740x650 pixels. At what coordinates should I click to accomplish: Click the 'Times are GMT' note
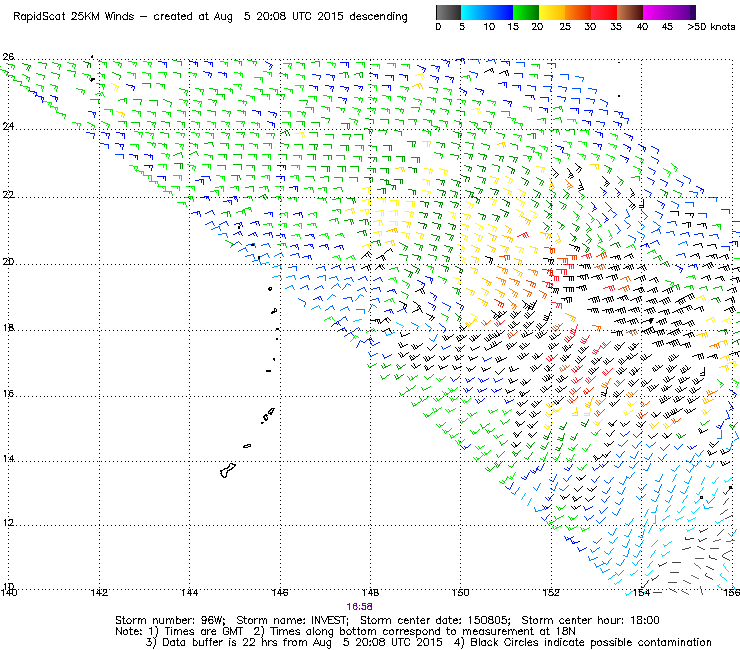[203, 632]
